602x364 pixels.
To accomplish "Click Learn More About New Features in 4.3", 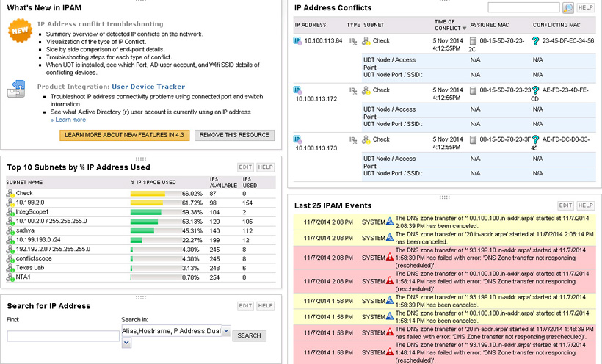I will point(126,135).
